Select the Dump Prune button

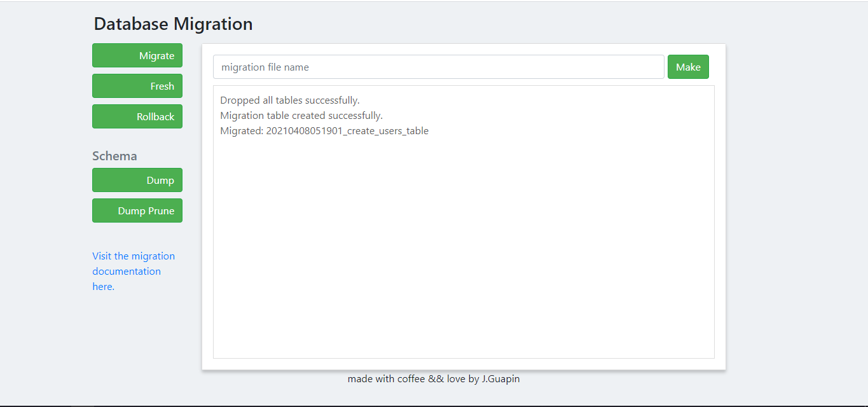click(x=137, y=210)
